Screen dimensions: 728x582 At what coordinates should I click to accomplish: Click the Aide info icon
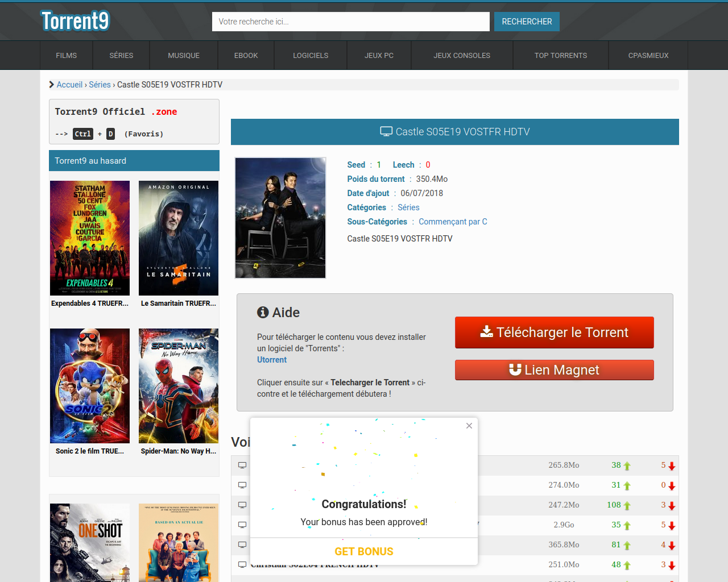click(x=263, y=312)
